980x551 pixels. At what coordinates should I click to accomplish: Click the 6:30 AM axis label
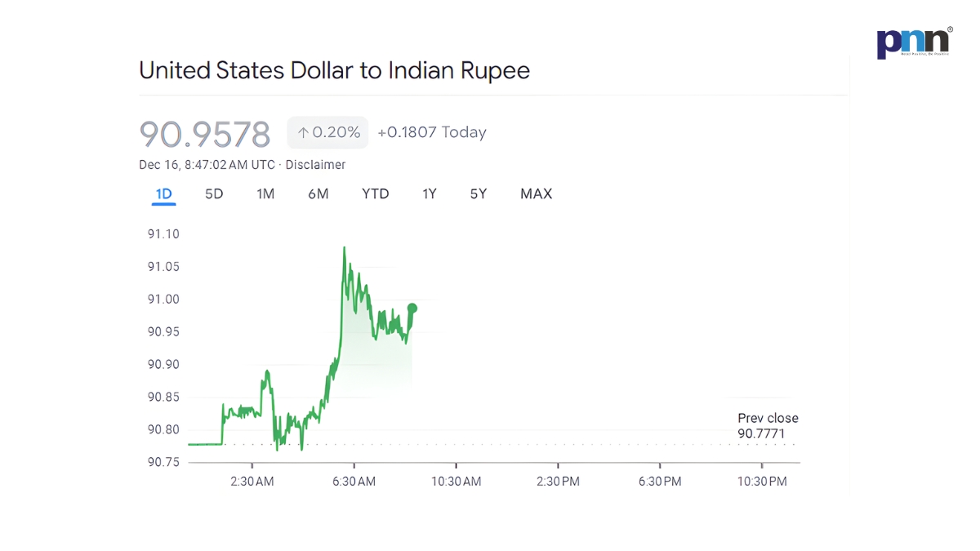354,482
